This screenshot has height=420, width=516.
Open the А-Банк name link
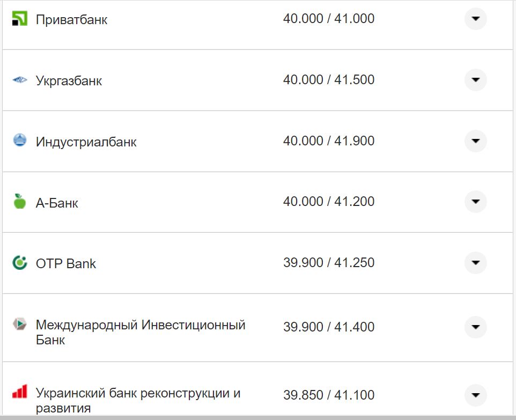[57, 202]
